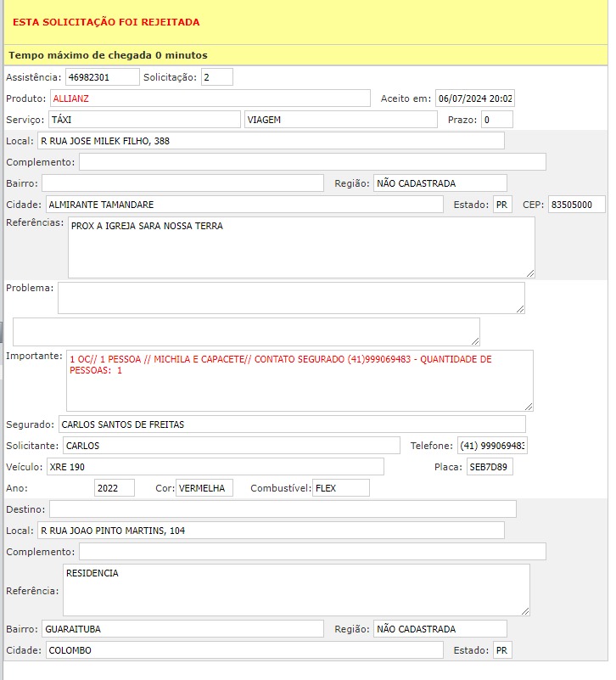
Task: Focus the Cidade field Almirante Tamandare
Action: click(x=244, y=205)
